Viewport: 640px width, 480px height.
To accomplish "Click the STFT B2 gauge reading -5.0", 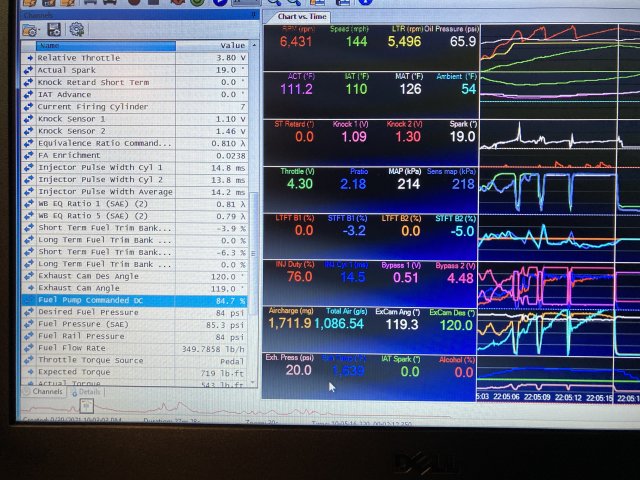I will [x=462, y=231].
